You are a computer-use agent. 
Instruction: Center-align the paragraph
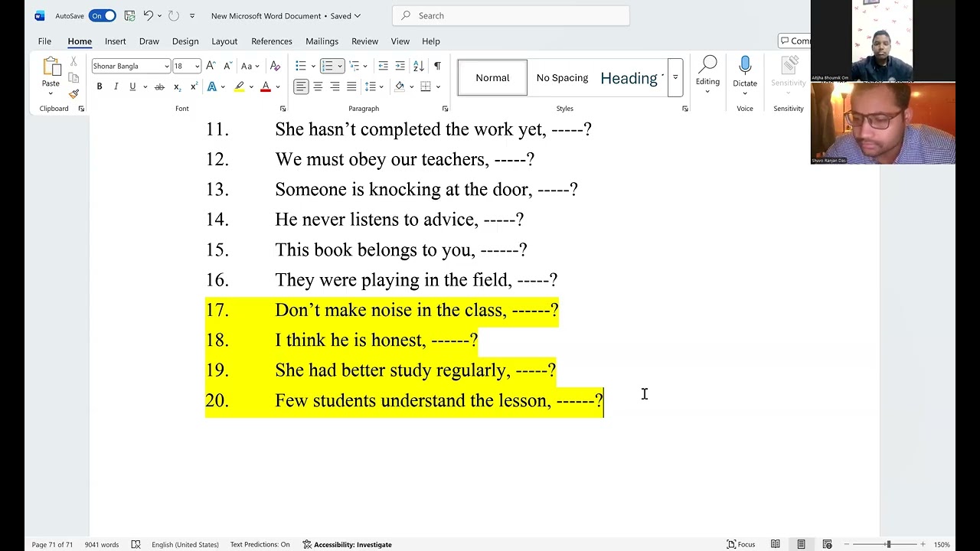click(318, 86)
